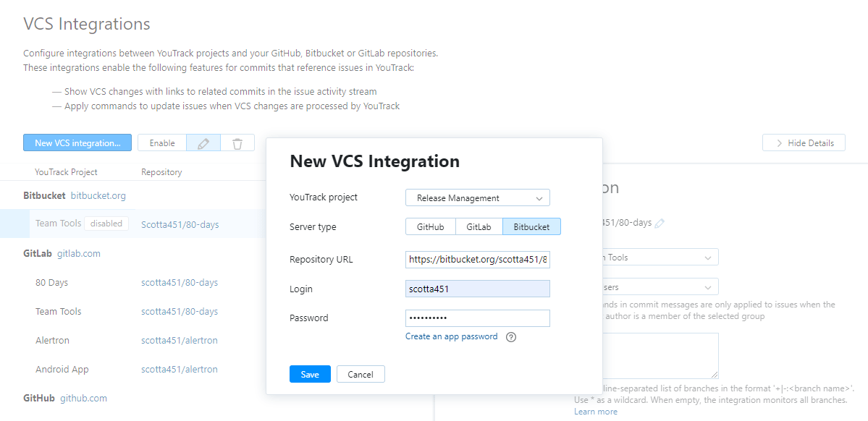
Task: Choose the Bitbucket server type option
Action: pyautogui.click(x=531, y=226)
